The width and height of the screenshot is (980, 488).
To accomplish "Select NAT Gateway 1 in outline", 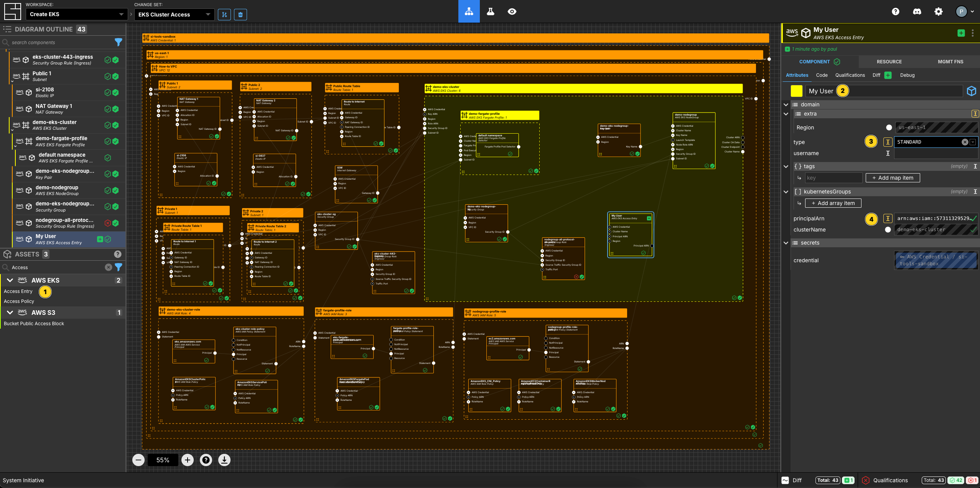I will (x=69, y=109).
